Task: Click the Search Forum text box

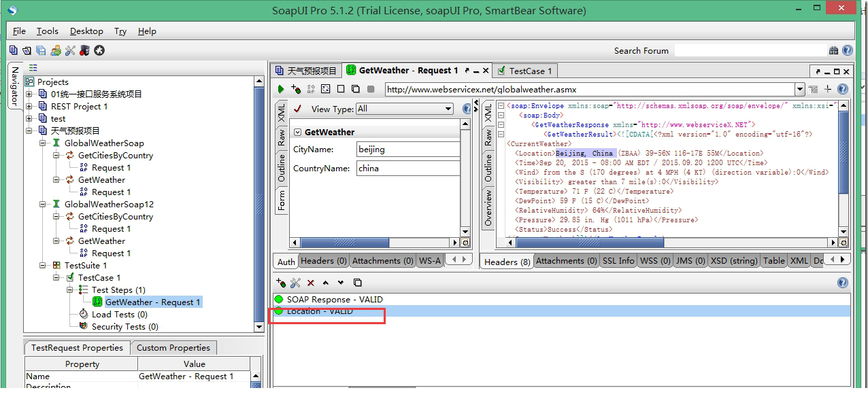Action: click(750, 50)
